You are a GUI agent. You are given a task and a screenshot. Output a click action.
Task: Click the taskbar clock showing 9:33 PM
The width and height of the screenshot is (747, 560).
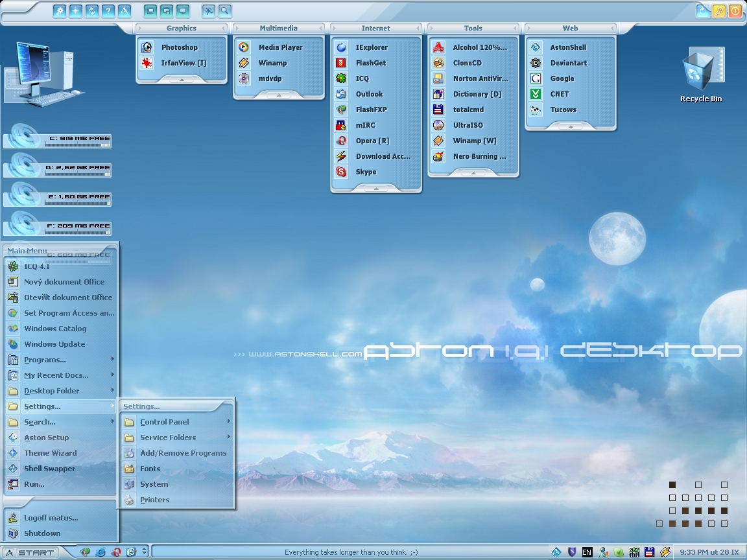coord(709,552)
